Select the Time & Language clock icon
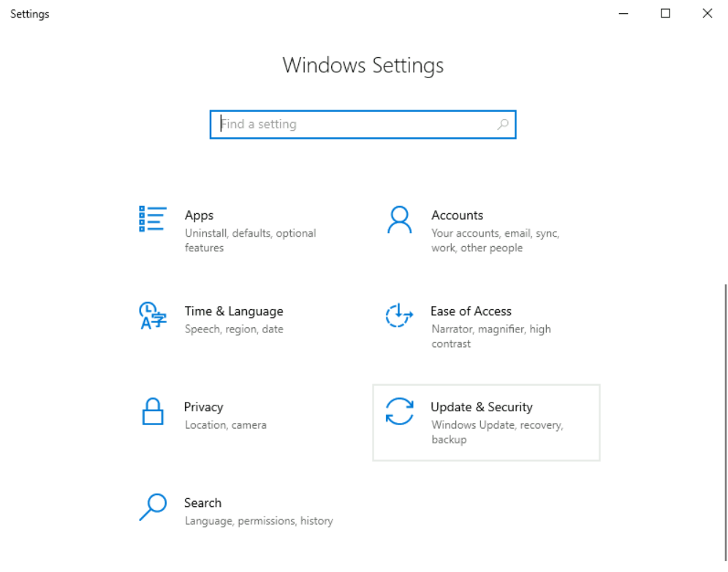The width and height of the screenshot is (728, 572). (x=152, y=315)
